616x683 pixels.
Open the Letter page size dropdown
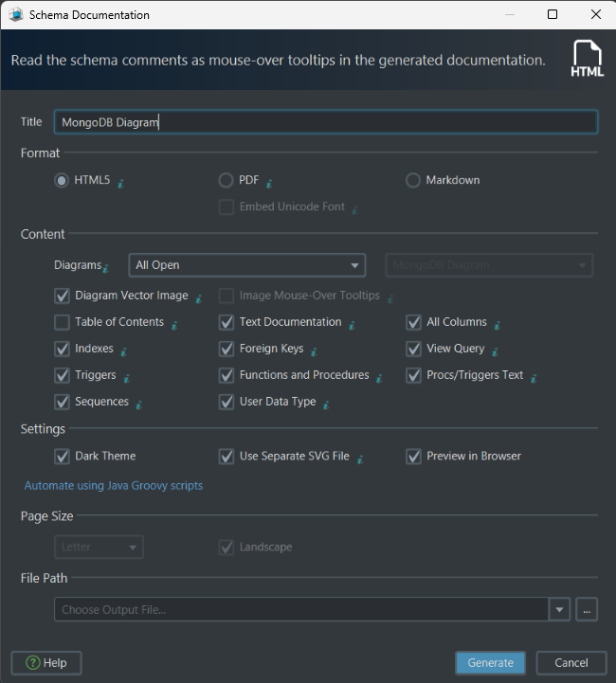click(99, 548)
